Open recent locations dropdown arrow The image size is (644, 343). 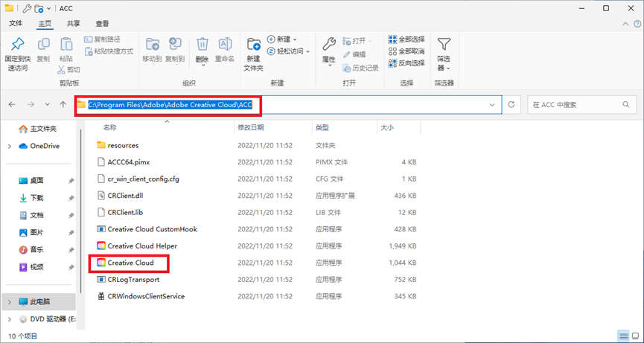coord(47,105)
